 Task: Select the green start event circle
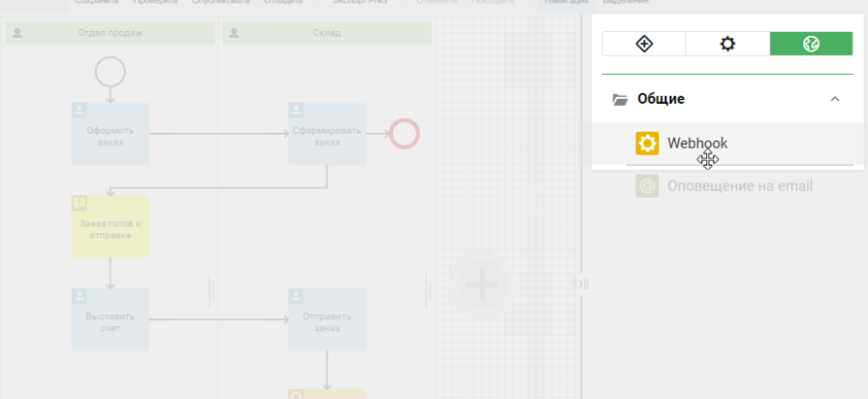(110, 71)
